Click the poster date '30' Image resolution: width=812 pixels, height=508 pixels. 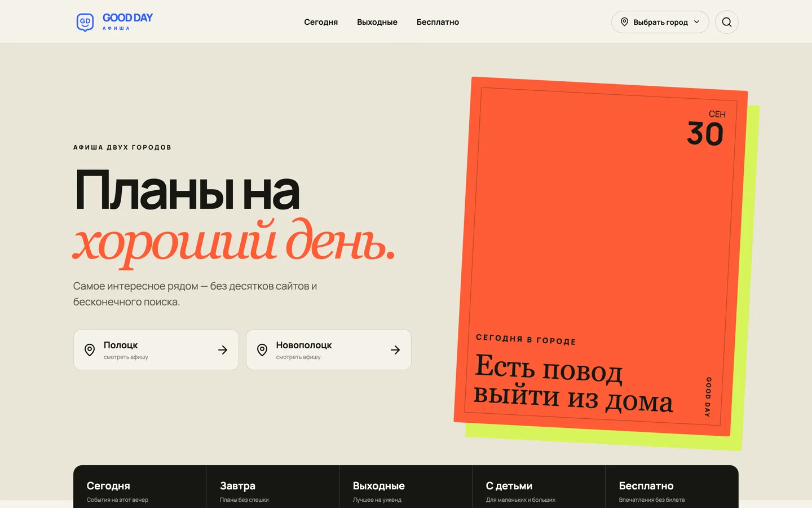(705, 134)
